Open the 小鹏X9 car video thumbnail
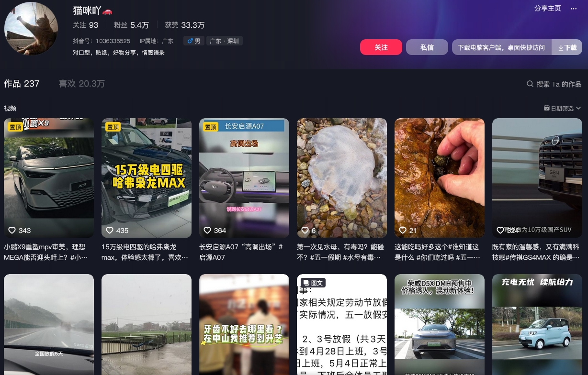Screen dimensions: 588x375 click(49, 178)
